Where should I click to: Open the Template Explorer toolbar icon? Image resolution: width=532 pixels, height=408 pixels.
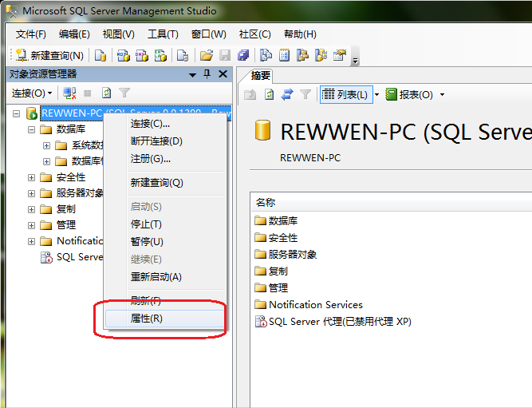[x=321, y=55]
